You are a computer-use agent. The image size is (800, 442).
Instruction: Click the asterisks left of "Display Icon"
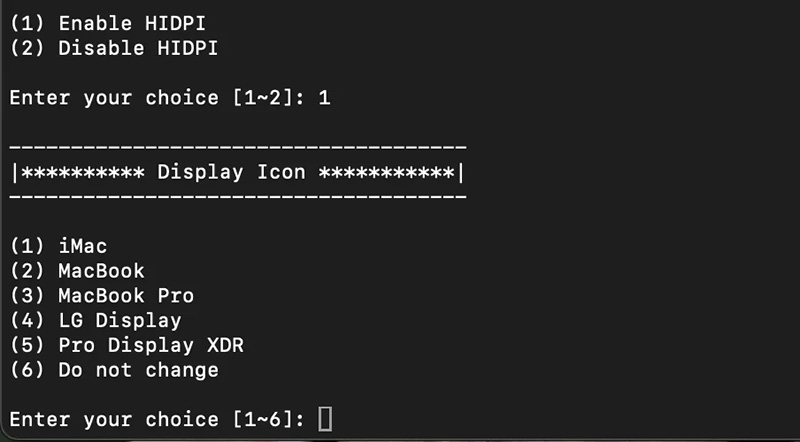[x=83, y=173]
